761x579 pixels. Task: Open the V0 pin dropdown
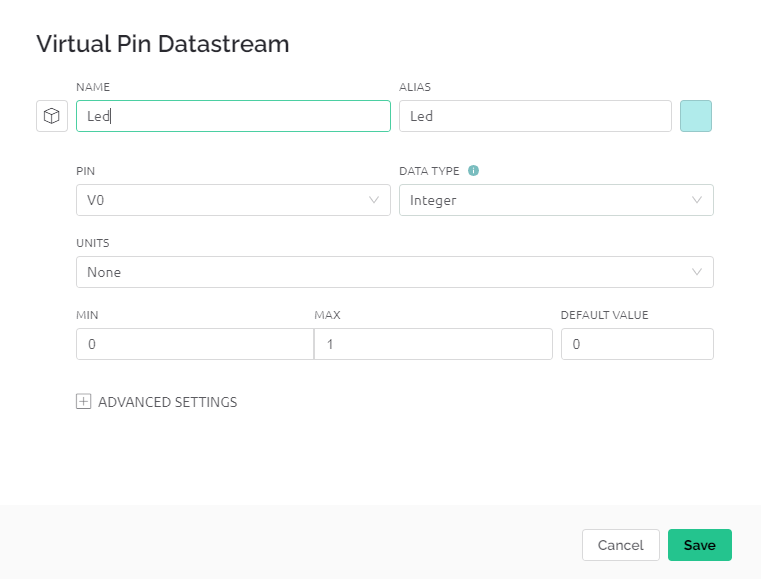(x=233, y=200)
